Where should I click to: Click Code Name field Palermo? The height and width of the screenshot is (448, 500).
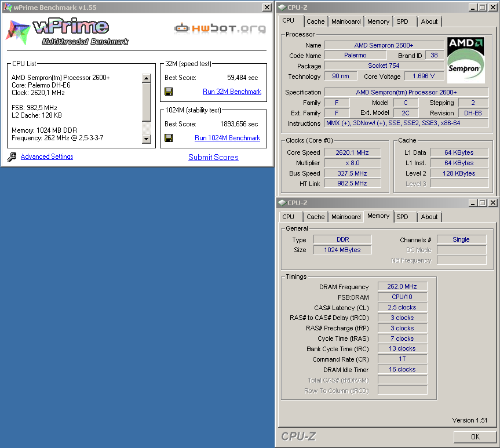click(x=355, y=55)
